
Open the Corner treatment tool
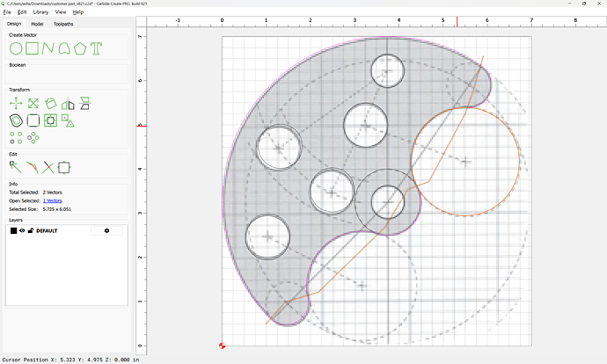pyautogui.click(x=33, y=120)
